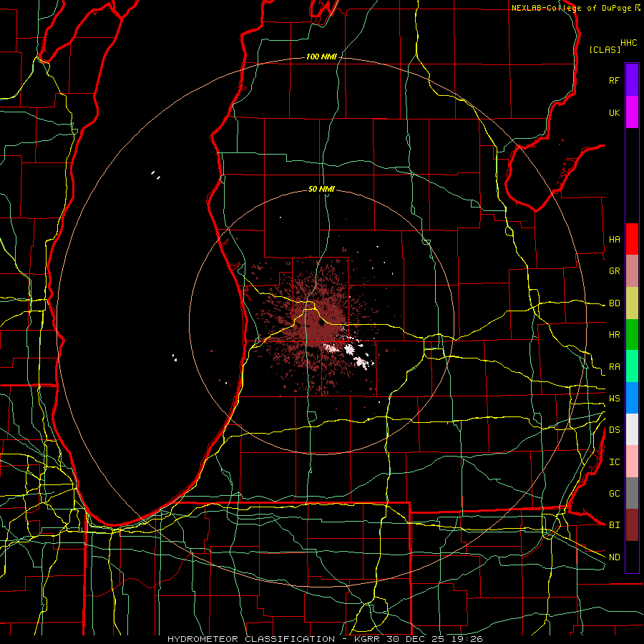Click the gray GC legend color swatch

[x=632, y=493]
